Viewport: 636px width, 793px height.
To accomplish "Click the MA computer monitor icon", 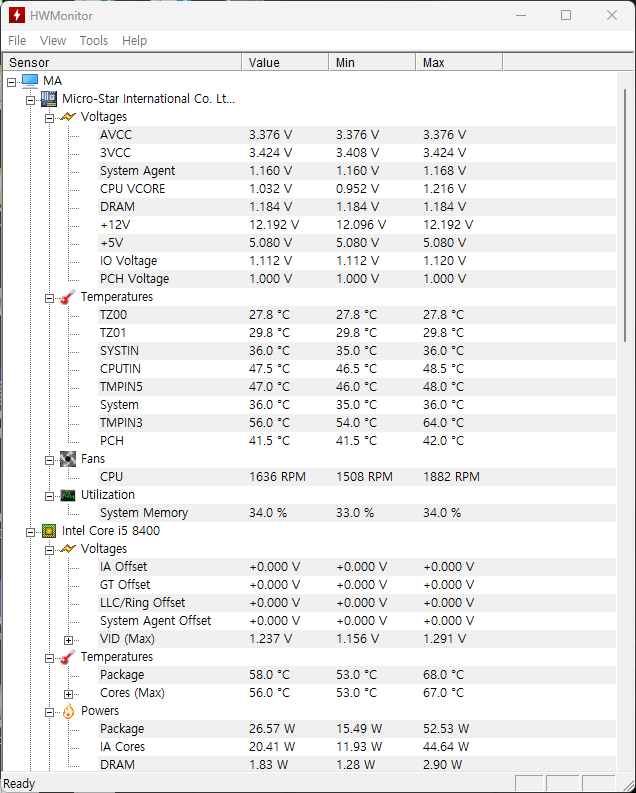I will (x=30, y=80).
